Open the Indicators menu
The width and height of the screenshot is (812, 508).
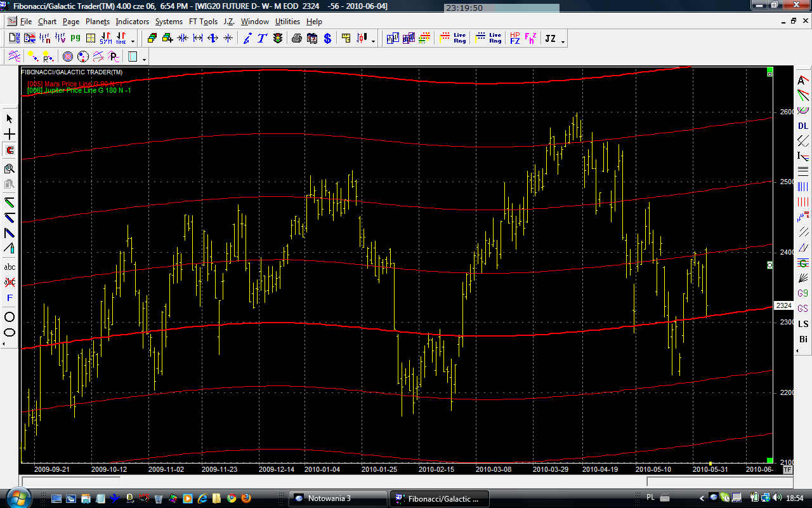[x=132, y=22]
